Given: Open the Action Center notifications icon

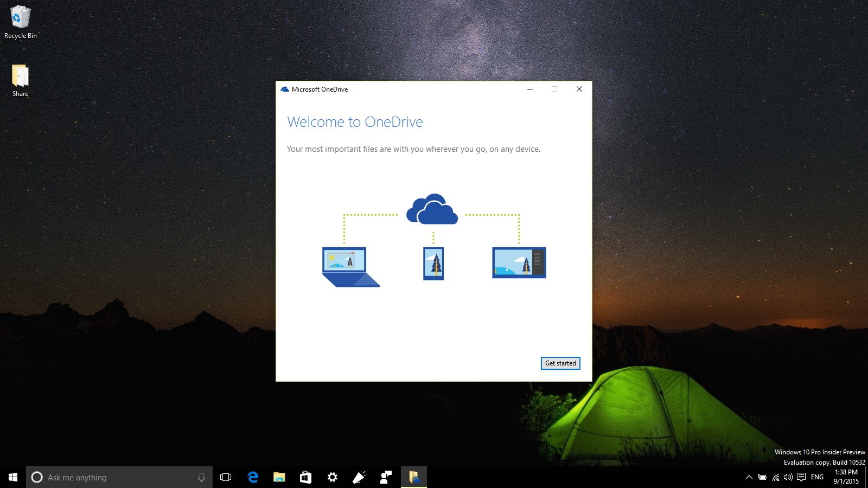Looking at the screenshot, I should click(801, 477).
